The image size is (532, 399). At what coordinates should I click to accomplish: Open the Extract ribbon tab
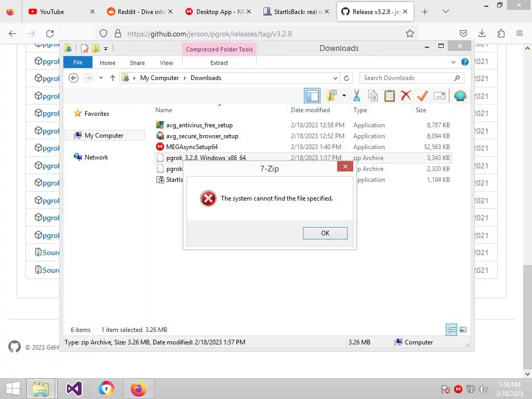(x=219, y=63)
